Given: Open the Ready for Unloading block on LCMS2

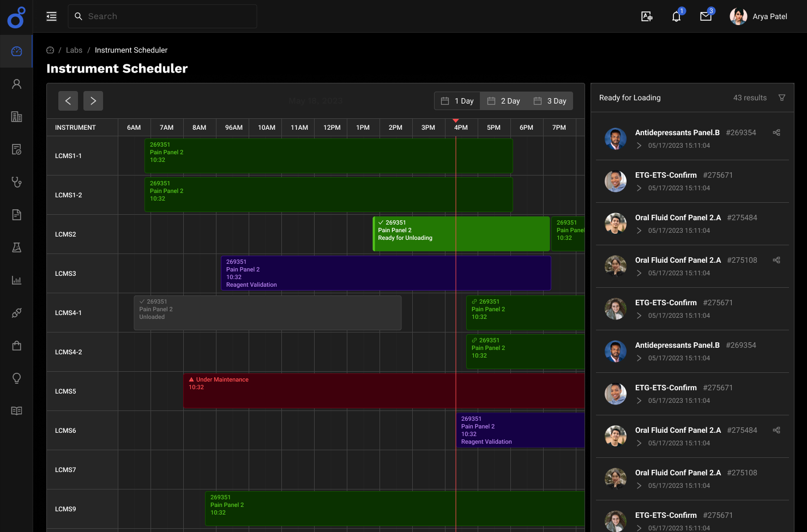Looking at the screenshot, I should click(x=461, y=234).
